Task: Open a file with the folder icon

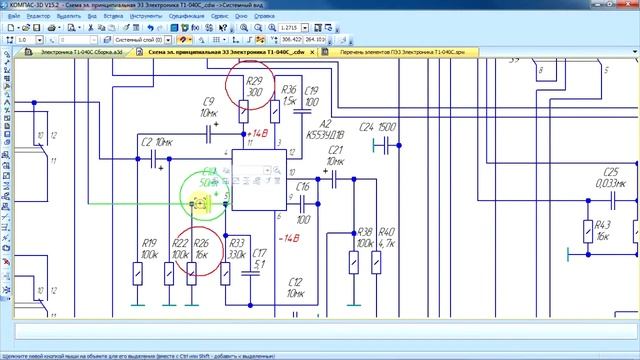Action: click(26, 28)
